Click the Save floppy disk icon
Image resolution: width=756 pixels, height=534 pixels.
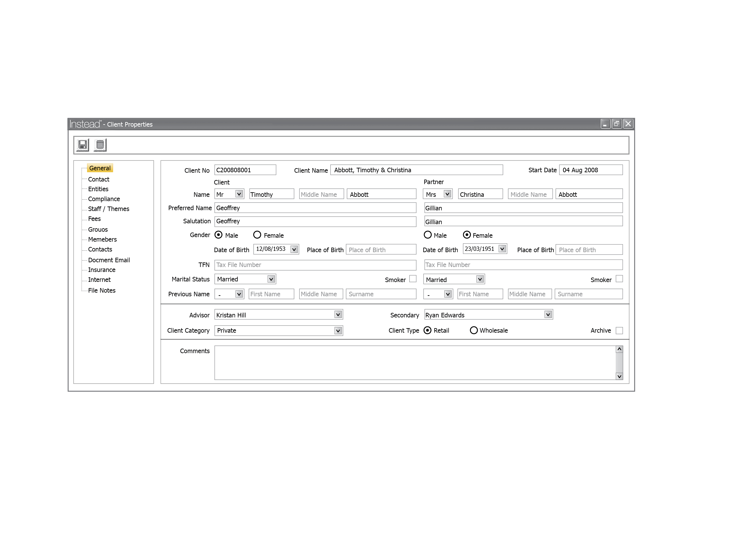82,145
